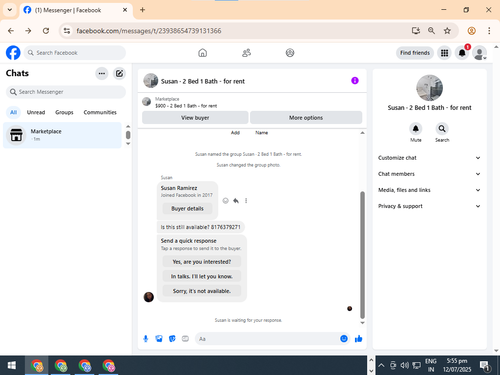Open the Chrome tab search dropdown arrow

10,10
